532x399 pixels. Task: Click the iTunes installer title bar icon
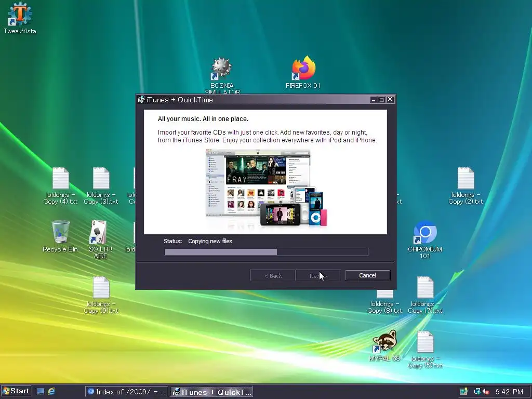click(141, 99)
